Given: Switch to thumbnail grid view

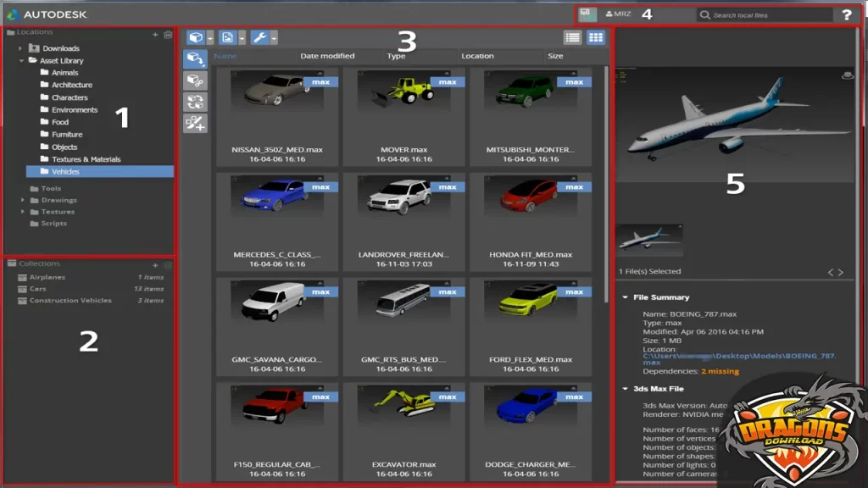Looking at the screenshot, I should point(596,37).
